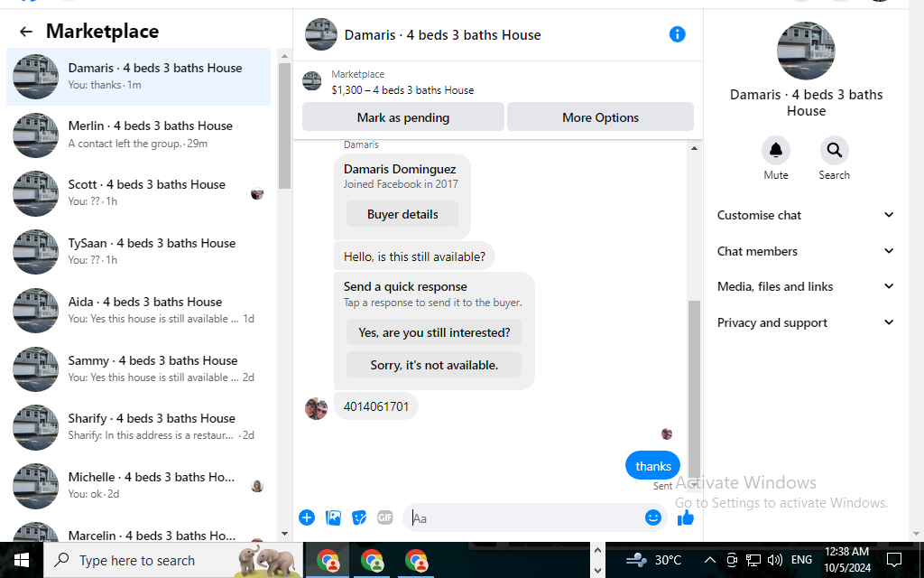This screenshot has height=578, width=924.
Task: Click Mark as pending button
Action: pyautogui.click(x=403, y=117)
